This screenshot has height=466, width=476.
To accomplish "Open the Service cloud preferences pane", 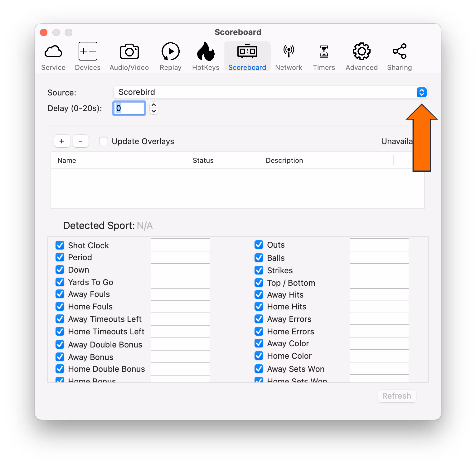I will point(53,56).
